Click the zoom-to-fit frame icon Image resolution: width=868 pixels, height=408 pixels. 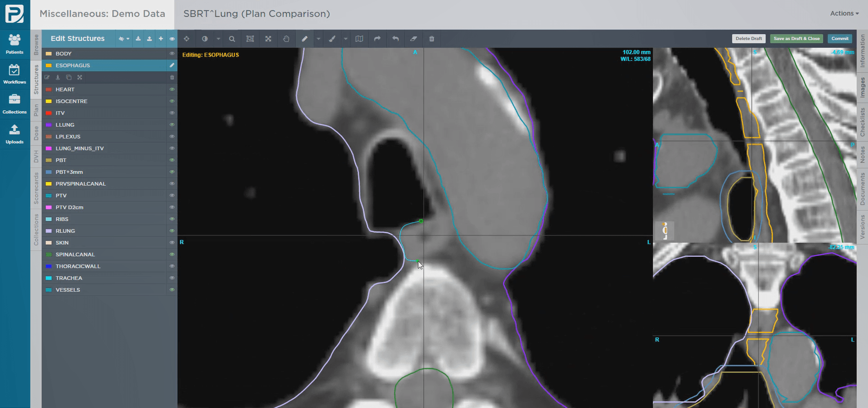(250, 39)
